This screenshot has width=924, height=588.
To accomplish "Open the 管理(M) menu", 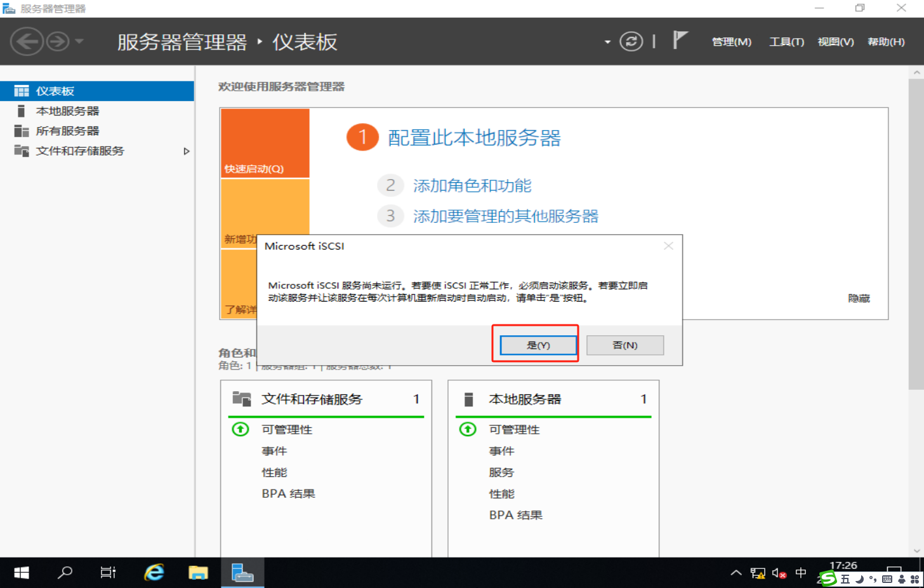I will point(731,42).
